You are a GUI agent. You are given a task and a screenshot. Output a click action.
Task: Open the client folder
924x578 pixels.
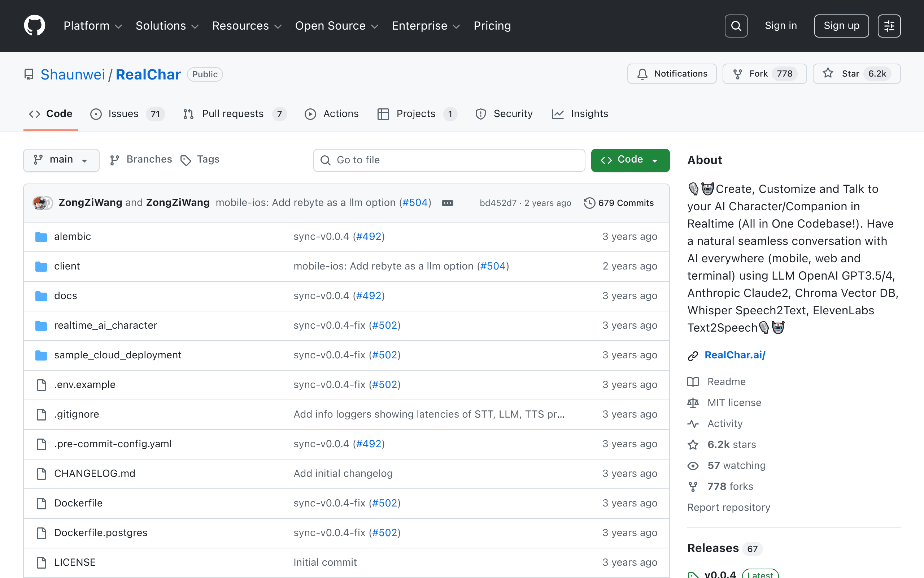point(67,266)
